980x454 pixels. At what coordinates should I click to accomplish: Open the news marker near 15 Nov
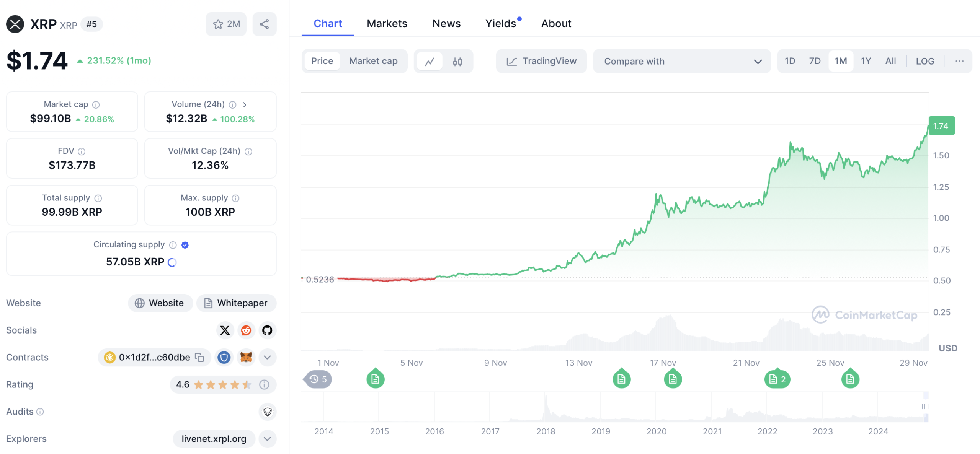point(621,379)
